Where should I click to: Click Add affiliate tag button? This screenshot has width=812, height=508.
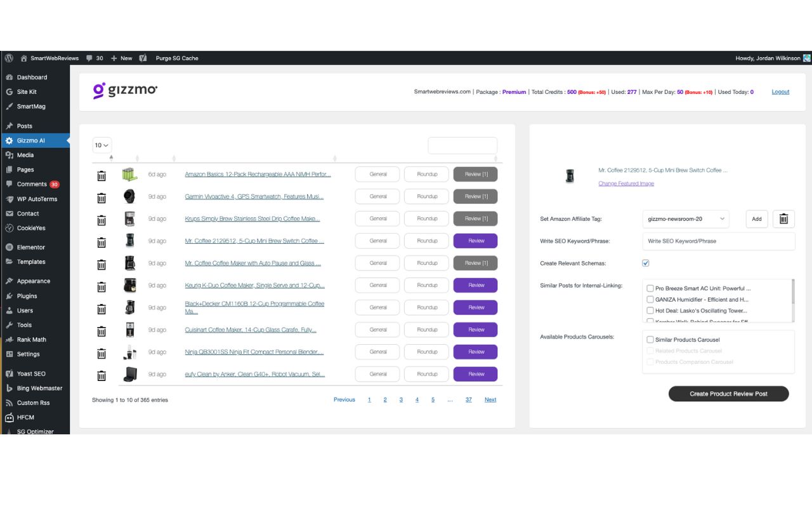pyautogui.click(x=757, y=219)
